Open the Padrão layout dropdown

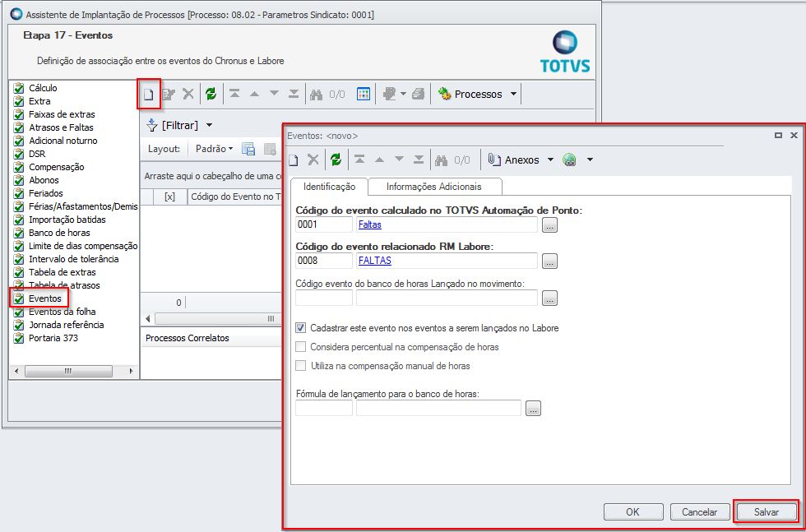[x=215, y=149]
